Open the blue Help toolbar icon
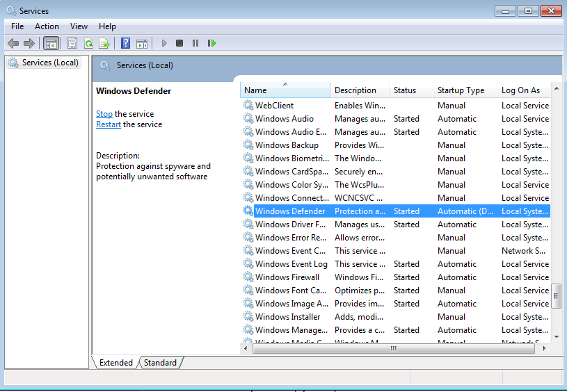This screenshot has height=392, width=567. pyautogui.click(x=125, y=43)
